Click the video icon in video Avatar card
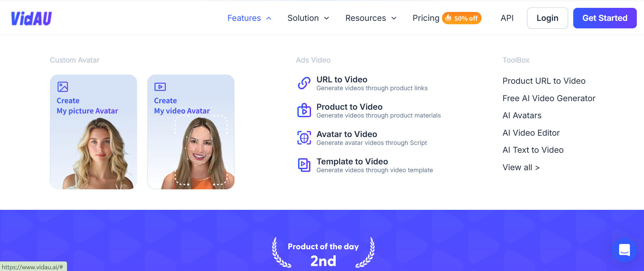Image resolution: width=644 pixels, height=271 pixels. [160, 87]
